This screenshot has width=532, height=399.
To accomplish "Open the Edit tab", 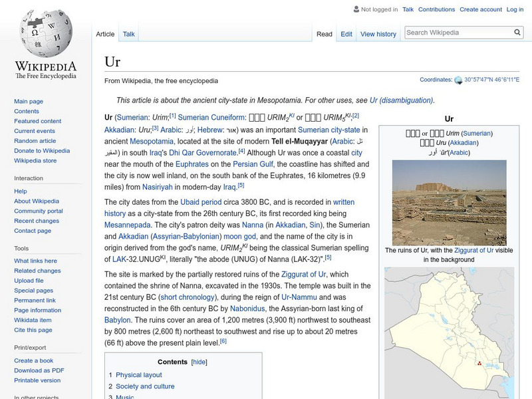I will pos(346,33).
